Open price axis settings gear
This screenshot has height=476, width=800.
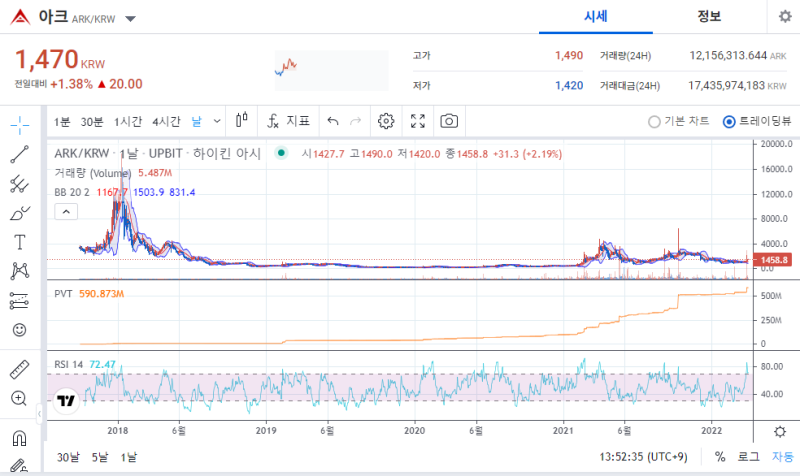point(780,432)
